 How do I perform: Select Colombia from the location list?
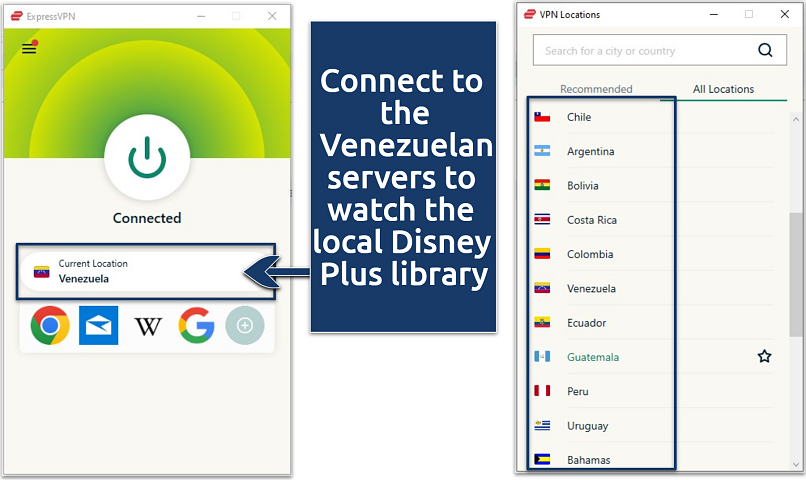[653, 254]
